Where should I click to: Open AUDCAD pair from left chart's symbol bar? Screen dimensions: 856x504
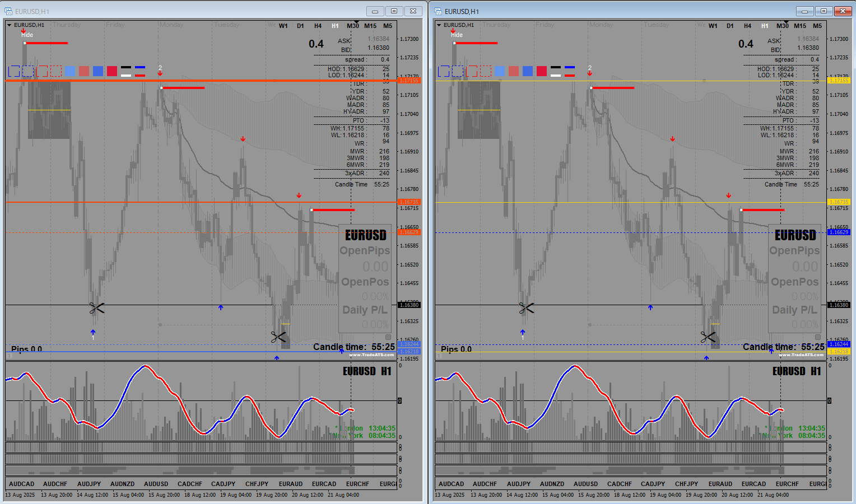pyautogui.click(x=22, y=484)
